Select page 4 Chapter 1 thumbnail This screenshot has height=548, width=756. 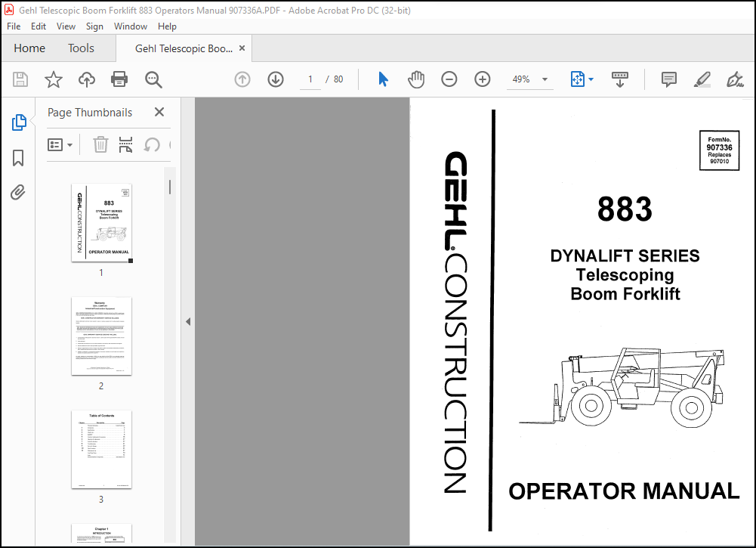[102, 533]
